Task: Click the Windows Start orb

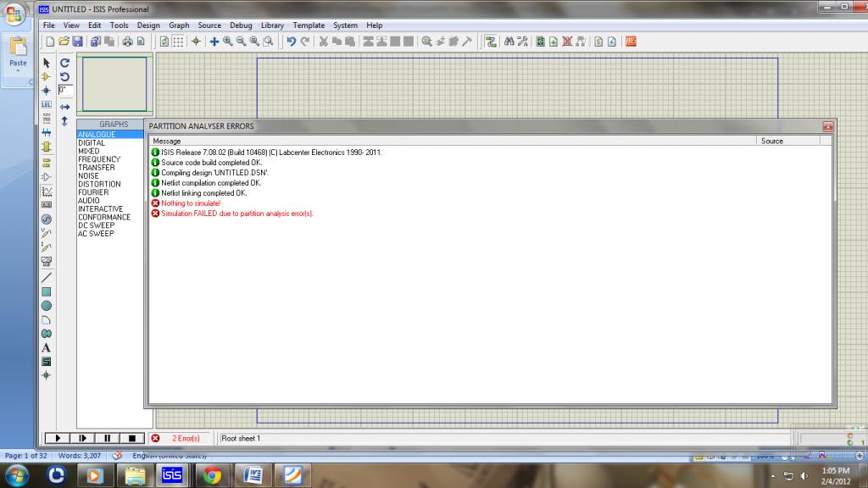Action: point(17,476)
